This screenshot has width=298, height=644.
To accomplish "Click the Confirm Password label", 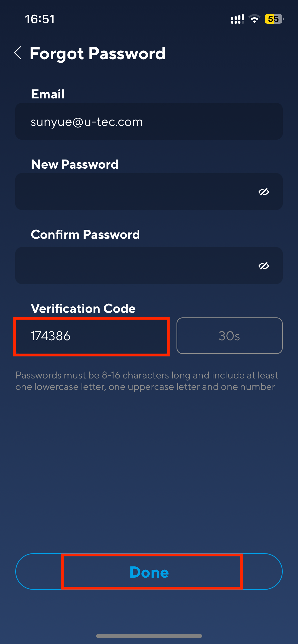I will (85, 235).
